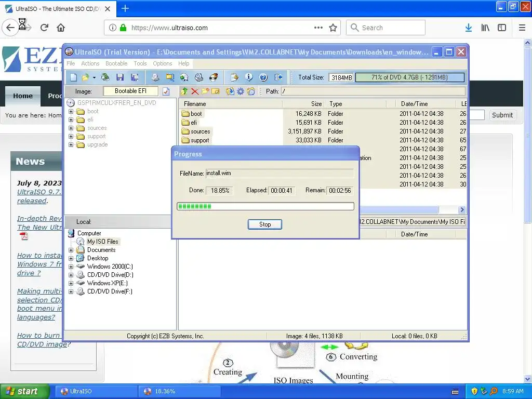Select My ISO Files in Local tree
Screen dimensions: 532x399
pos(102,242)
